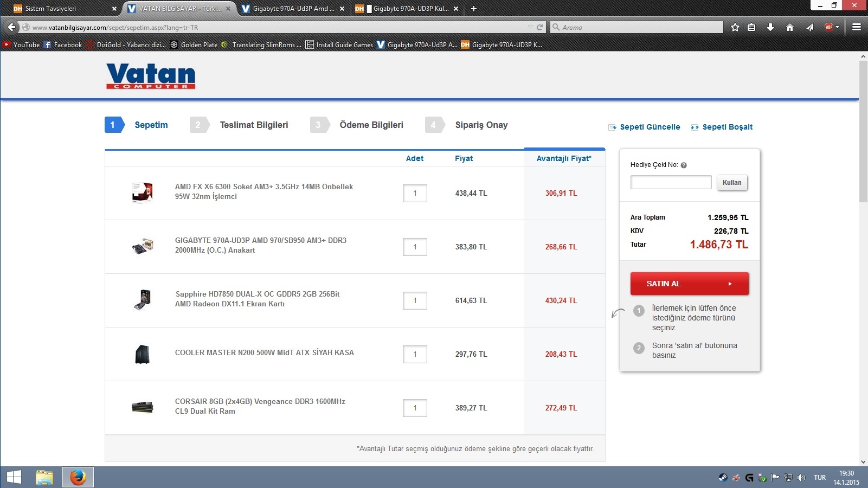This screenshot has width=868, height=488.
Task: Click quantity field for Corsair 8GB RAM
Action: click(415, 408)
